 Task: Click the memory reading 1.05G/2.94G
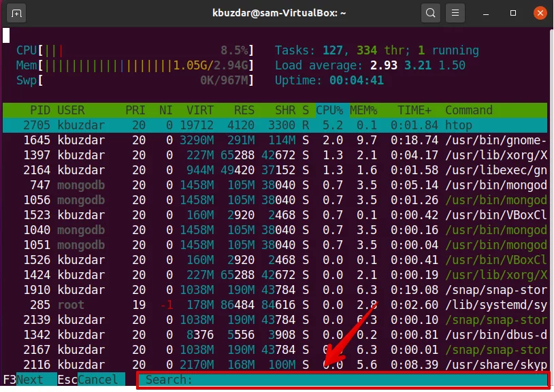point(210,65)
